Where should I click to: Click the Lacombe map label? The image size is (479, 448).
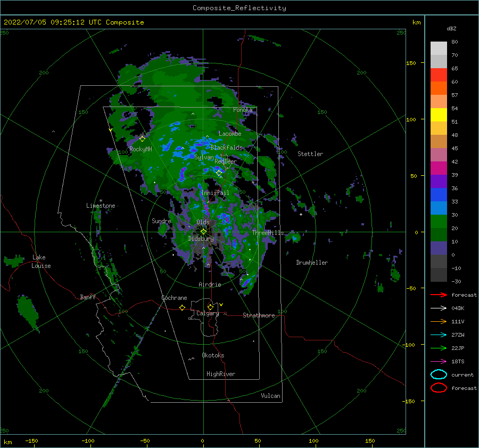pyautogui.click(x=230, y=134)
